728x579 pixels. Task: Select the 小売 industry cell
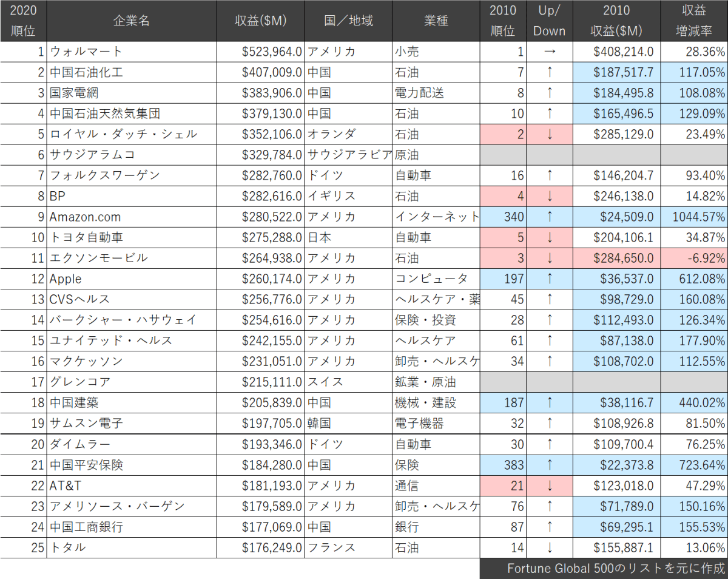click(436, 52)
